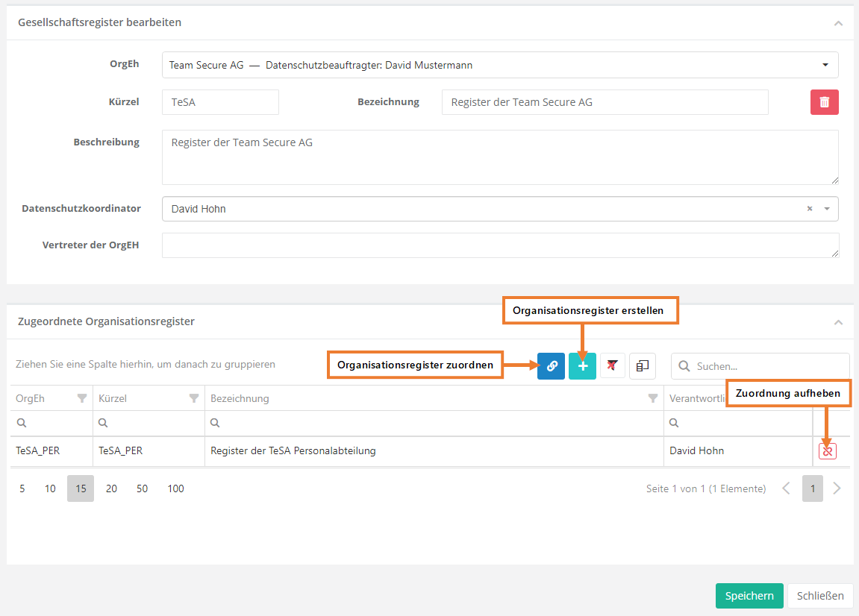Click the red trash delete button
The width and height of the screenshot is (859, 616).
824,102
